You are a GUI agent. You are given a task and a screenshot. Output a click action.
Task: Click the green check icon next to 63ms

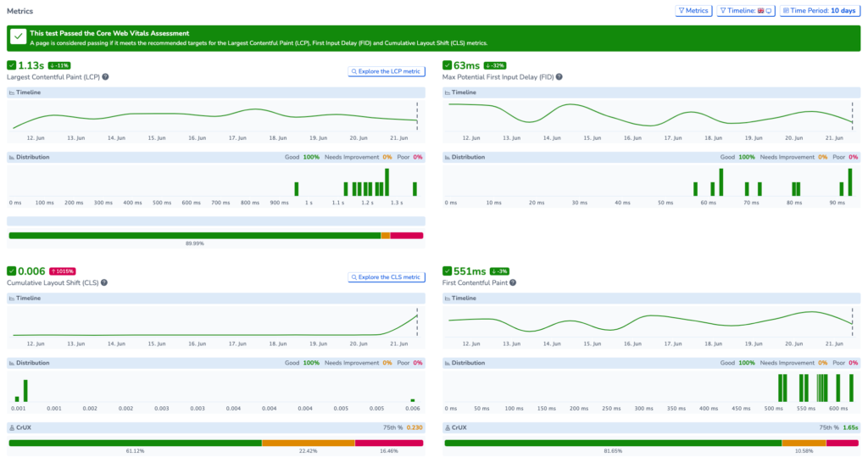pyautogui.click(x=447, y=65)
